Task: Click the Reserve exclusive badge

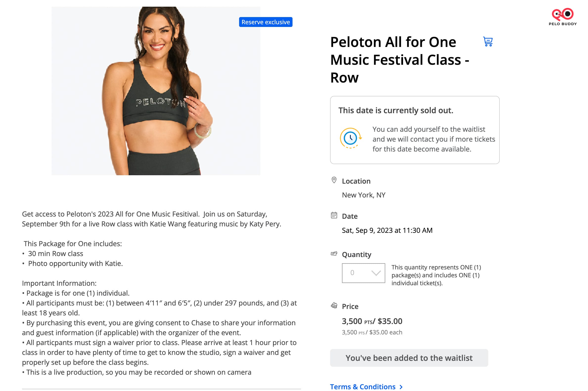Action: click(265, 22)
